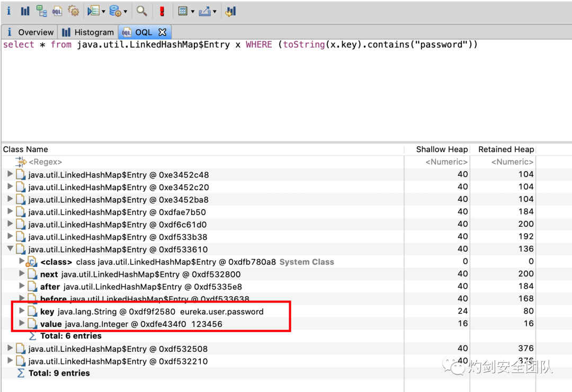572x392 pixels.
Task: Expand the after @ 0xdf5335e8 node
Action: click(22, 286)
